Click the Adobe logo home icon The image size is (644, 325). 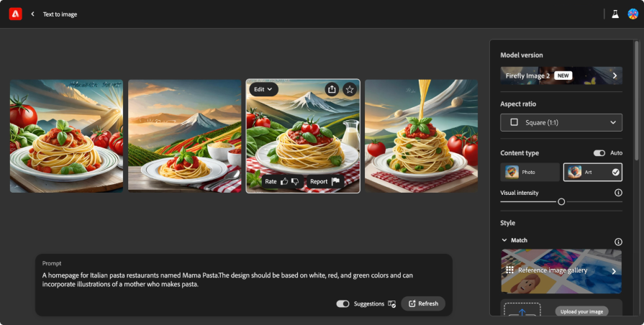click(16, 14)
